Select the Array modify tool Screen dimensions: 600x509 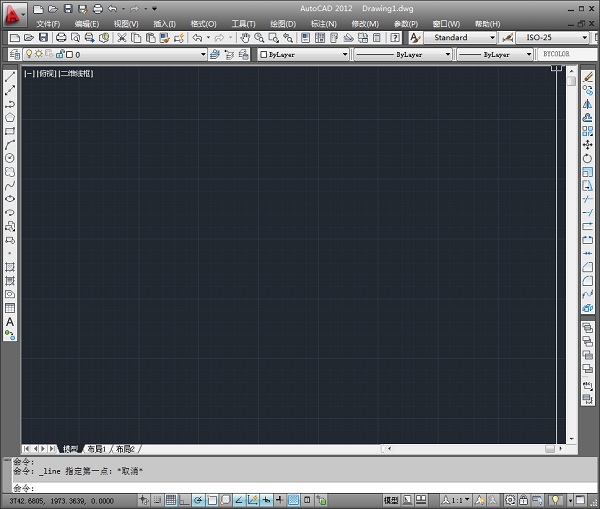coord(587,131)
